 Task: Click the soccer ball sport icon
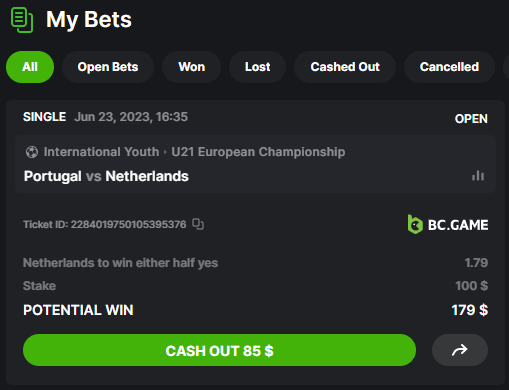[32, 152]
